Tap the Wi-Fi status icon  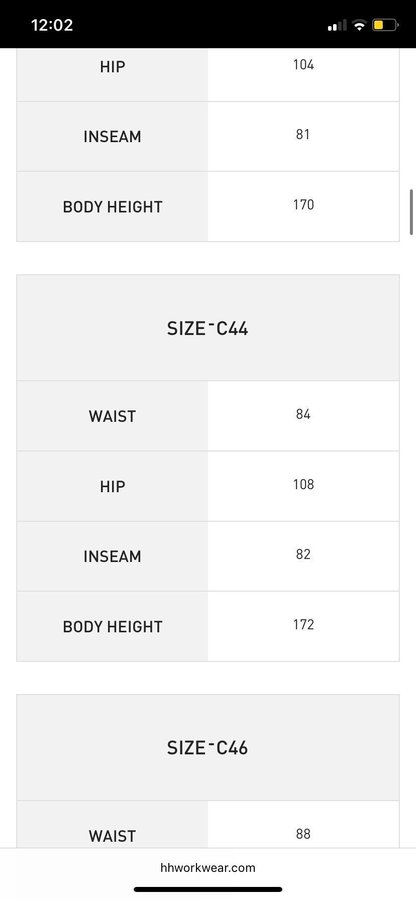[360, 25]
